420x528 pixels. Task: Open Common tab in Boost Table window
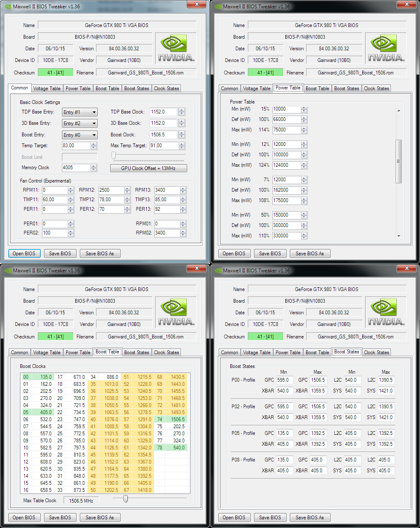20,353
